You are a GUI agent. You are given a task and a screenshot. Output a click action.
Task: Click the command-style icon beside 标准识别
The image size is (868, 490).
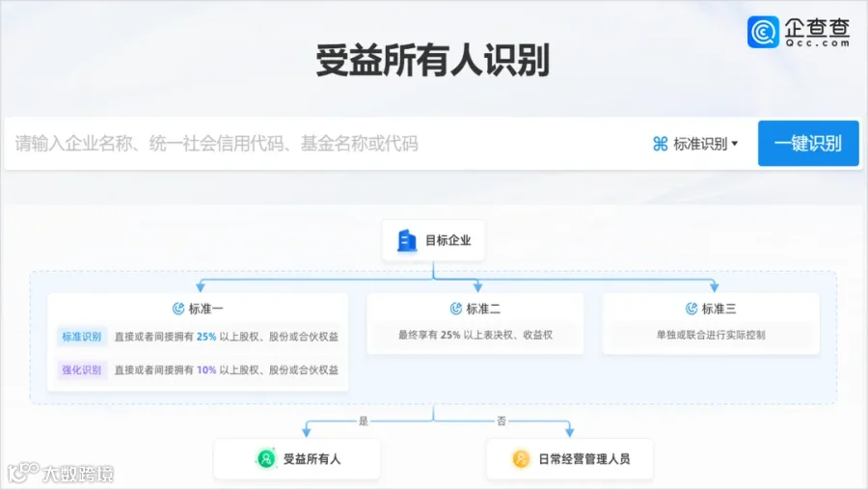[661, 144]
